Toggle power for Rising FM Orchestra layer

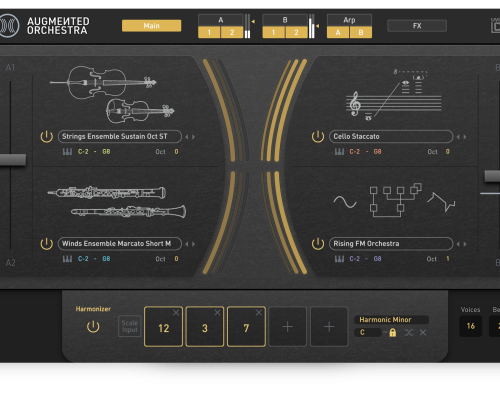tap(318, 244)
